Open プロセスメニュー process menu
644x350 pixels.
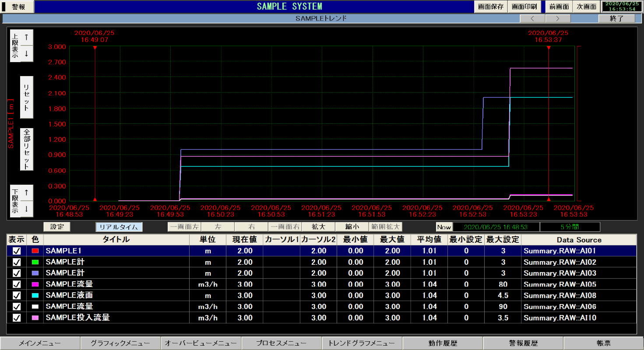[282, 343]
